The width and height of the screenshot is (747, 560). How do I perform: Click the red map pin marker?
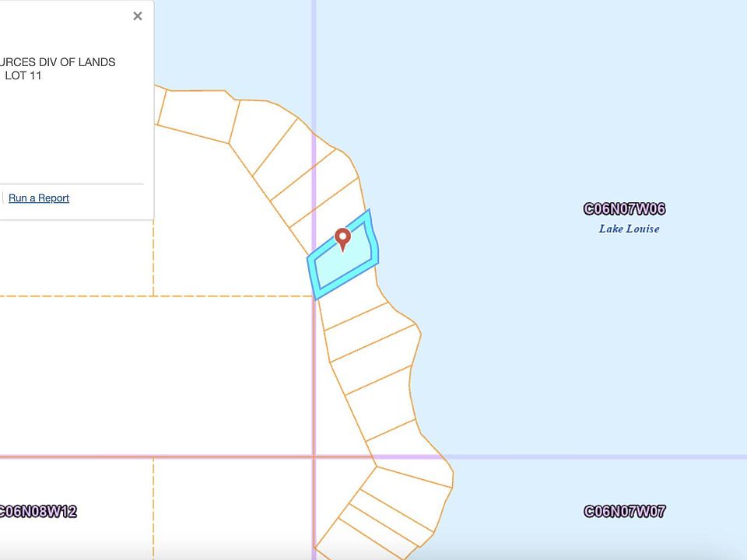click(x=342, y=238)
